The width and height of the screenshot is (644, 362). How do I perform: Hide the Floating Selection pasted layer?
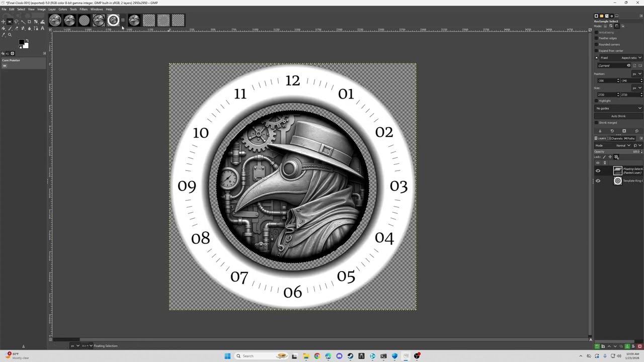[x=598, y=171]
